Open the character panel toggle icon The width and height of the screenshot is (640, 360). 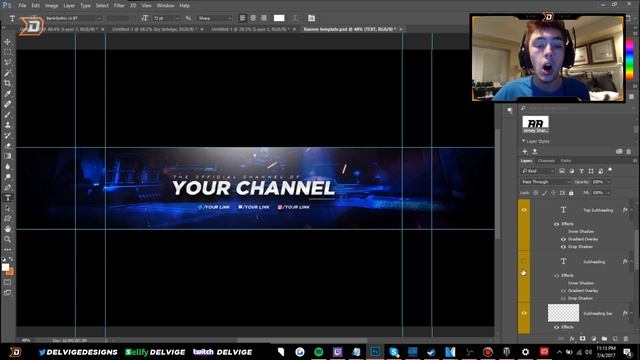311,18
